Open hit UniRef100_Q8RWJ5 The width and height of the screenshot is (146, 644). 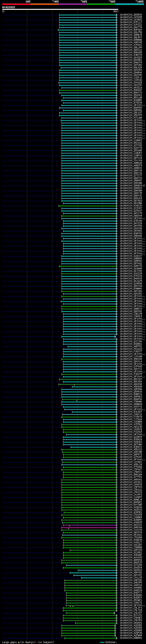pos(131,35)
